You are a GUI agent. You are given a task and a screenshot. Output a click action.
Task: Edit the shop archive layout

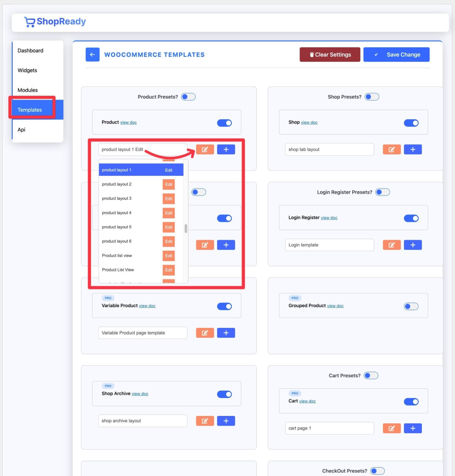(205, 421)
